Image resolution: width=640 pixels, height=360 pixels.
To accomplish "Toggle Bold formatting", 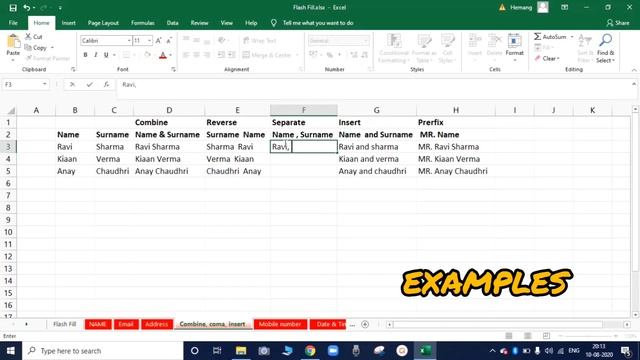I will 85,55.
